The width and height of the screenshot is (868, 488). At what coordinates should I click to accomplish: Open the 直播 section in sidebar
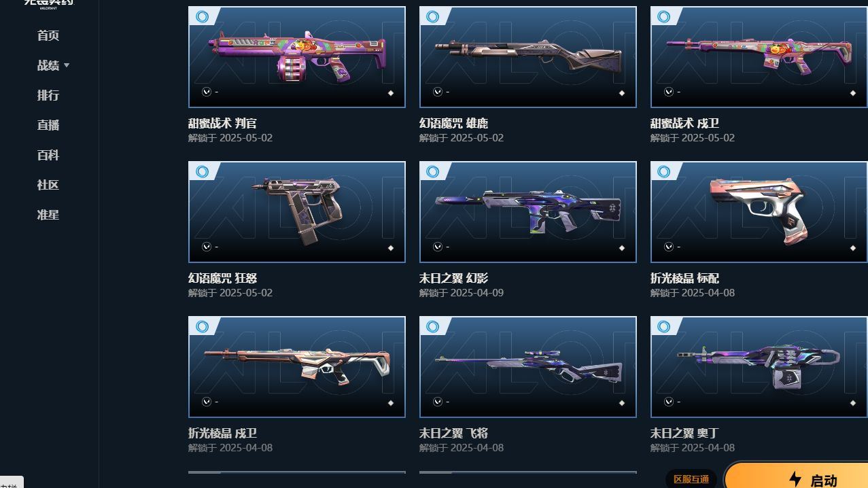click(48, 125)
